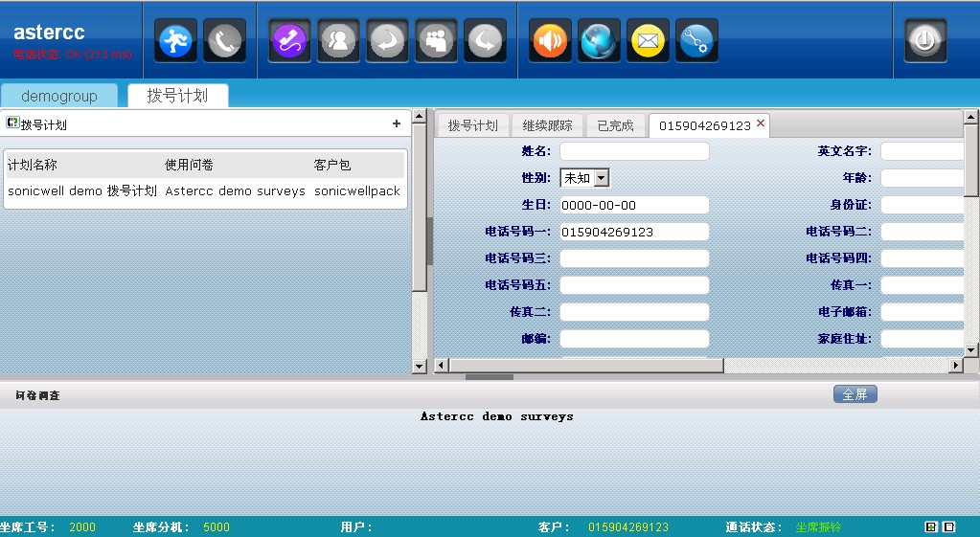Click the orange speaker volume icon
Image resolution: width=980 pixels, height=537 pixels.
550,41
